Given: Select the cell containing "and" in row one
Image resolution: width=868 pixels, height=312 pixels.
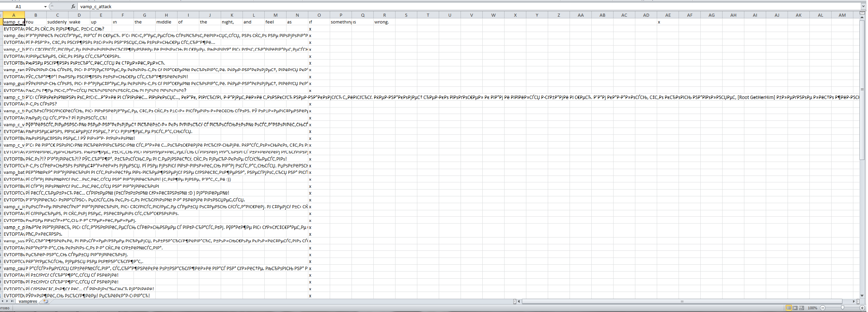Looking at the screenshot, I should [253, 22].
